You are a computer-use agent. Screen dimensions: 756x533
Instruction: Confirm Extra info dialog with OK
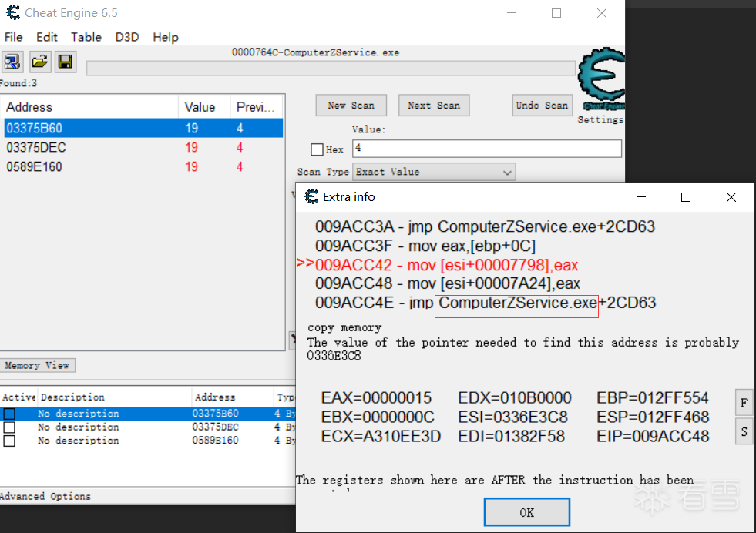527,512
